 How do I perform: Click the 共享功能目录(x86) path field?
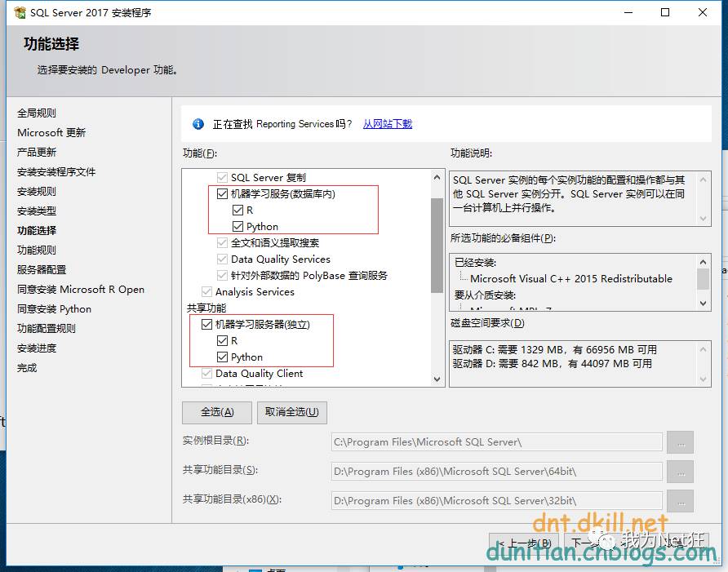(x=497, y=501)
